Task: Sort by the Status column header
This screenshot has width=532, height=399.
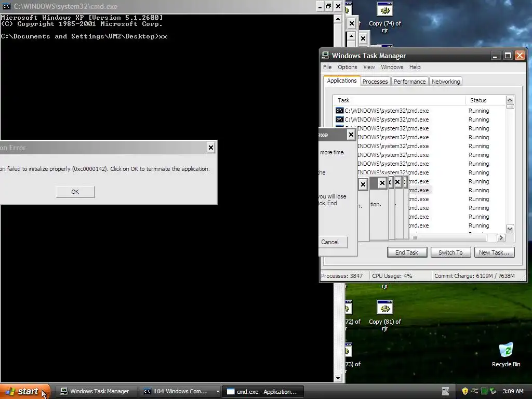Action: point(486,100)
